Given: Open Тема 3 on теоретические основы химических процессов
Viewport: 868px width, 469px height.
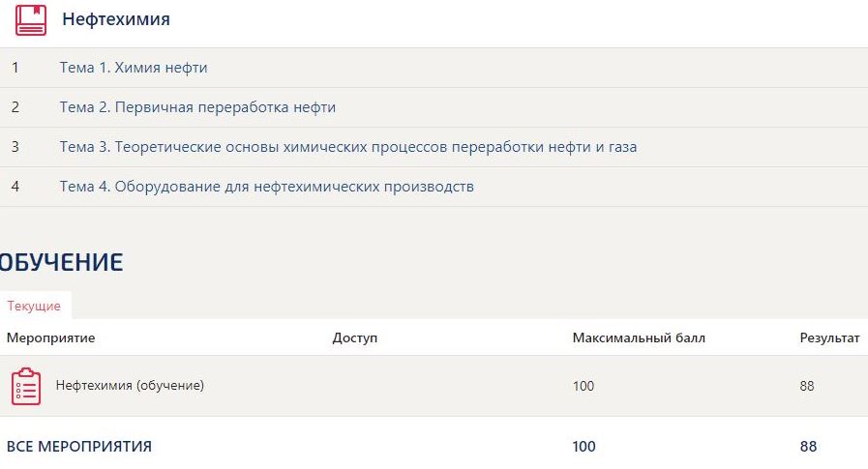Looking at the screenshot, I should 347,147.
